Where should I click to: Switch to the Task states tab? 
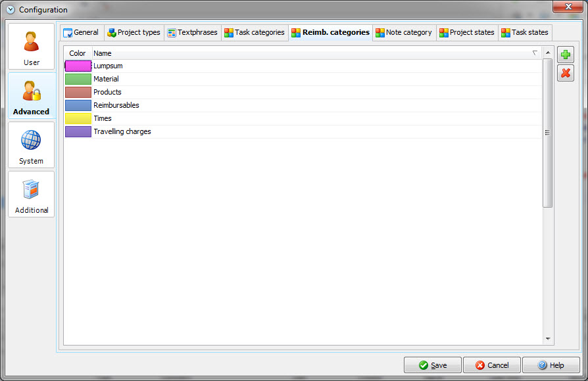click(524, 32)
